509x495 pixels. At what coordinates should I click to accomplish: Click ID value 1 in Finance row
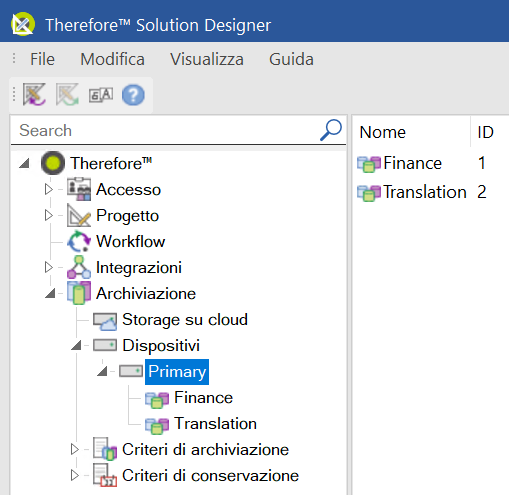[482, 163]
